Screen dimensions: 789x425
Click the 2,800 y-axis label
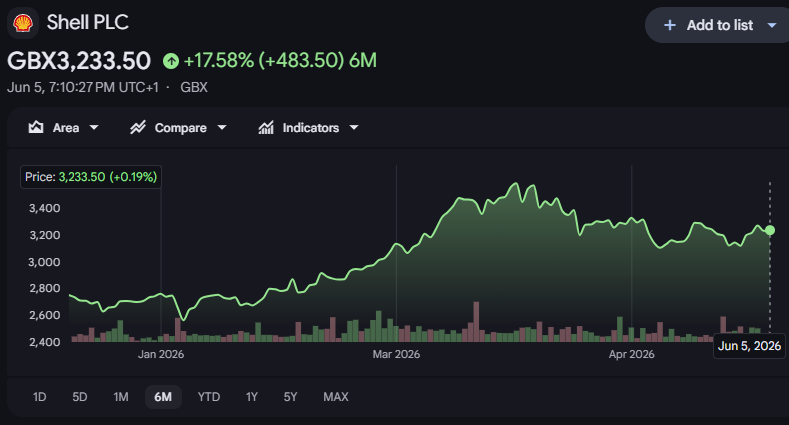44,288
